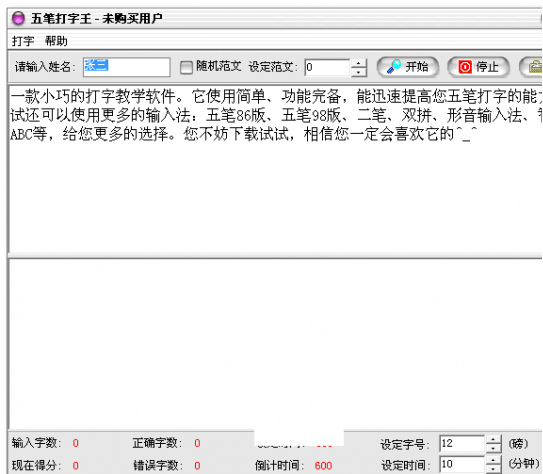Click the (磅) unit label
The height and width of the screenshot is (474, 543).
point(518,443)
